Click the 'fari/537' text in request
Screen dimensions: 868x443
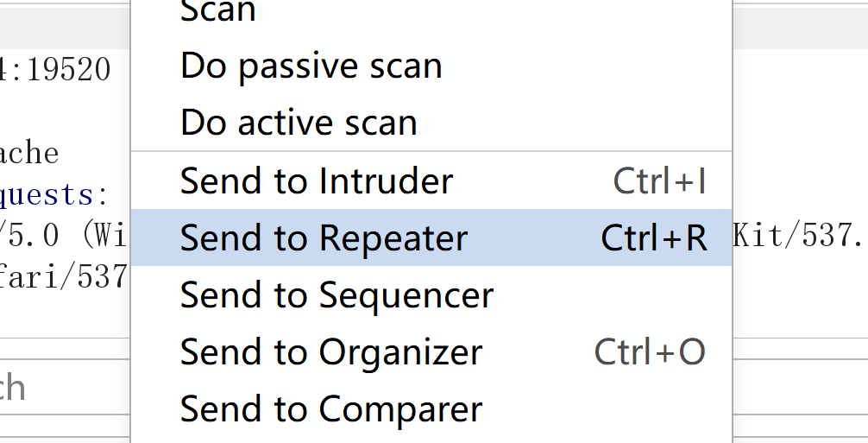tap(64, 276)
